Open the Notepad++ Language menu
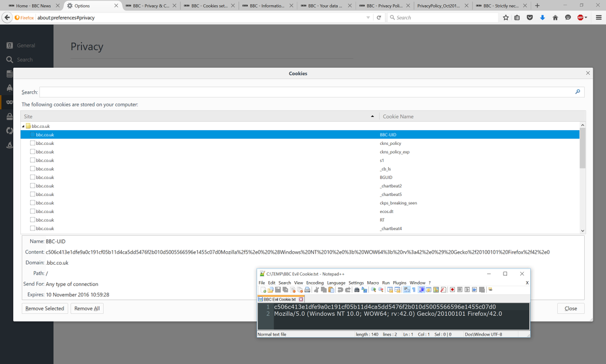This screenshot has width=606, height=364. [336, 283]
